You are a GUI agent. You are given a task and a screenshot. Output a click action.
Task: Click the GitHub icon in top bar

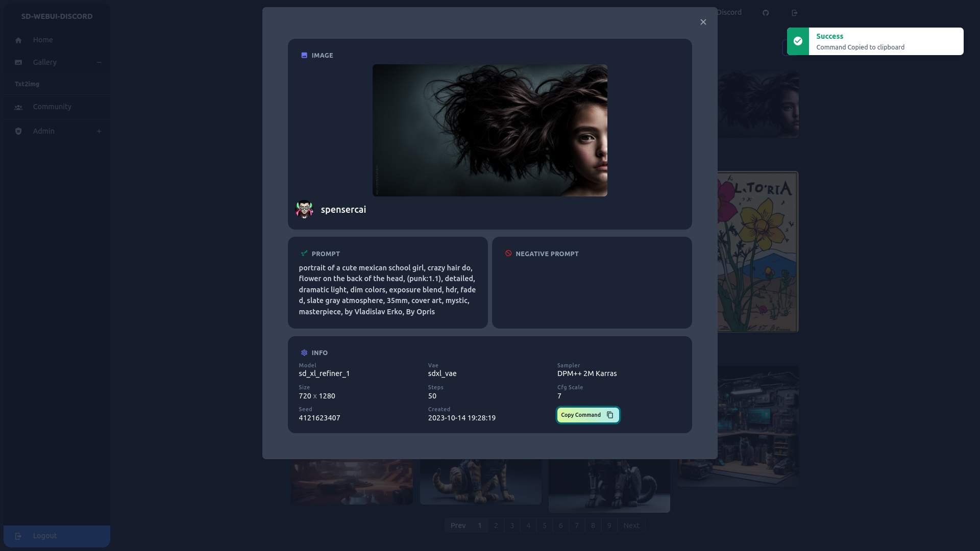point(766,13)
